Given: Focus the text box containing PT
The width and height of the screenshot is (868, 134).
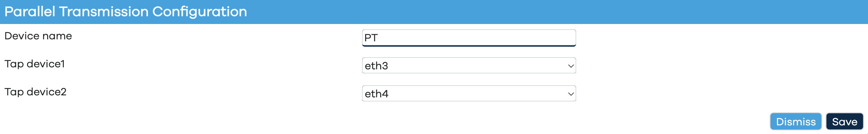Looking at the screenshot, I should pyautogui.click(x=469, y=38).
